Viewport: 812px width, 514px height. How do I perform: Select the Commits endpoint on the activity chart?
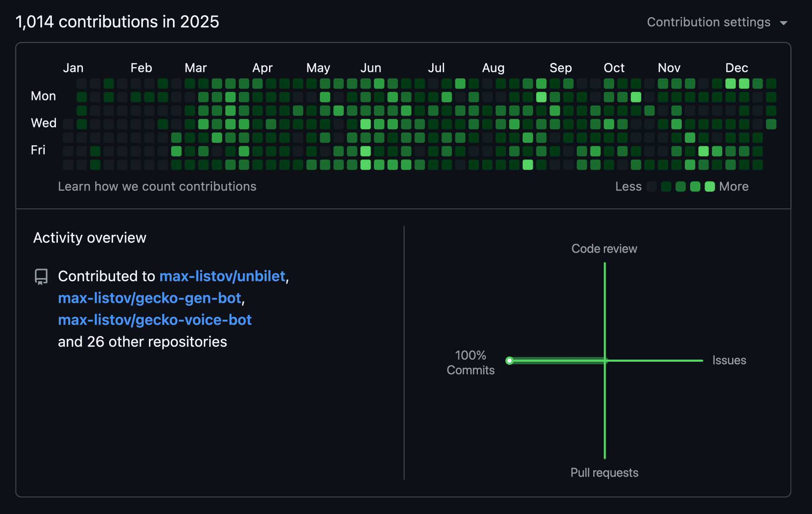click(510, 361)
